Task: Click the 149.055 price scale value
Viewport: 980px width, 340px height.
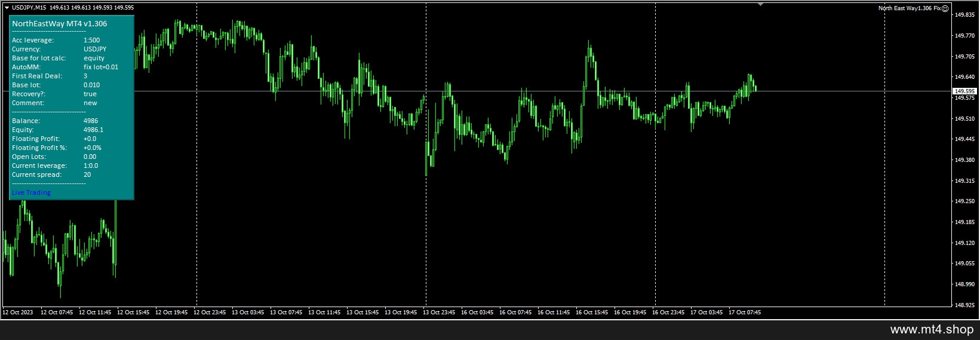Action: point(964,264)
